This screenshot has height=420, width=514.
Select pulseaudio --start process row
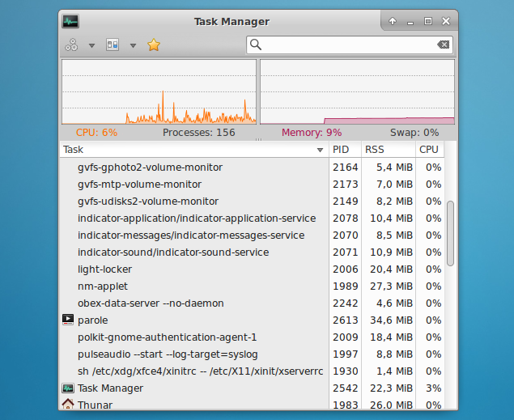[x=168, y=354]
